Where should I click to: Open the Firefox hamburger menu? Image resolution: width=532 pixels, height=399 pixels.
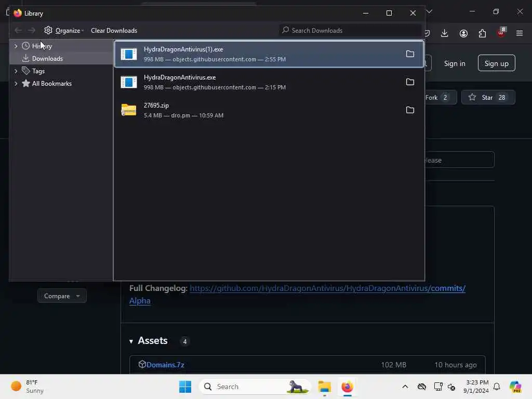click(x=520, y=33)
